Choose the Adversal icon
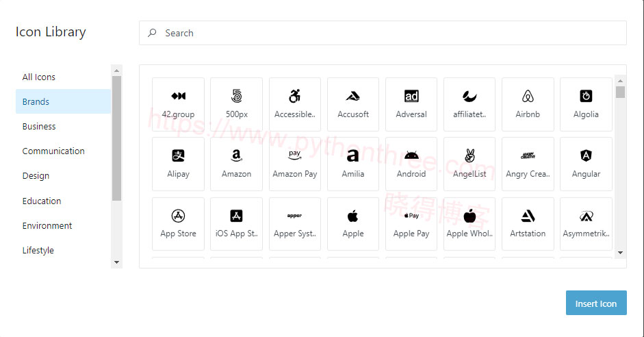The image size is (644, 337). pos(411,104)
